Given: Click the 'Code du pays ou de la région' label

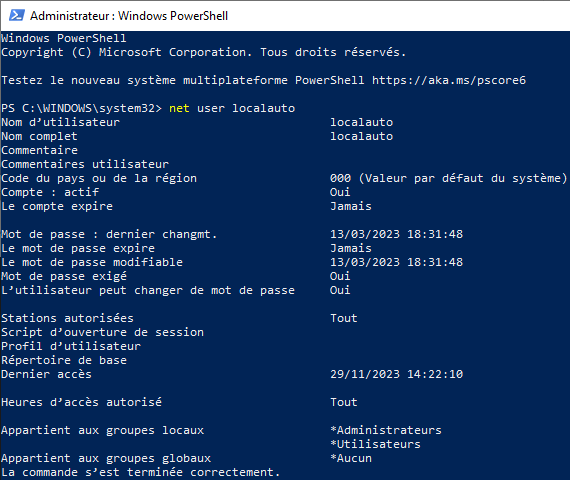Looking at the screenshot, I should [99, 179].
